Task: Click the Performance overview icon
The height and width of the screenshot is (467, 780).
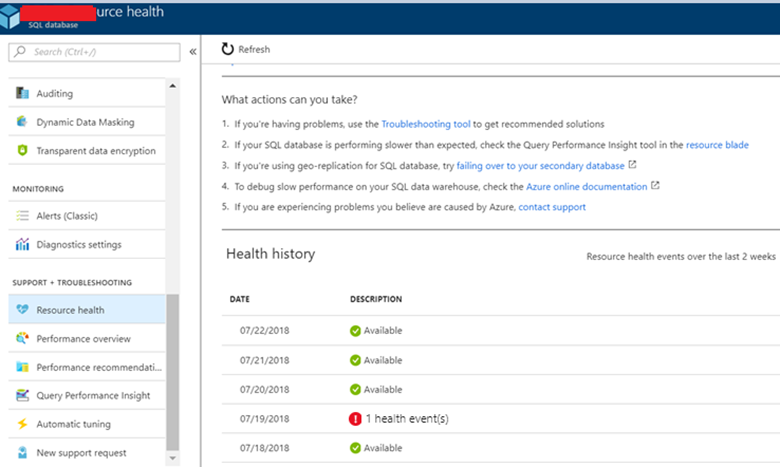Action: pyautogui.click(x=22, y=338)
